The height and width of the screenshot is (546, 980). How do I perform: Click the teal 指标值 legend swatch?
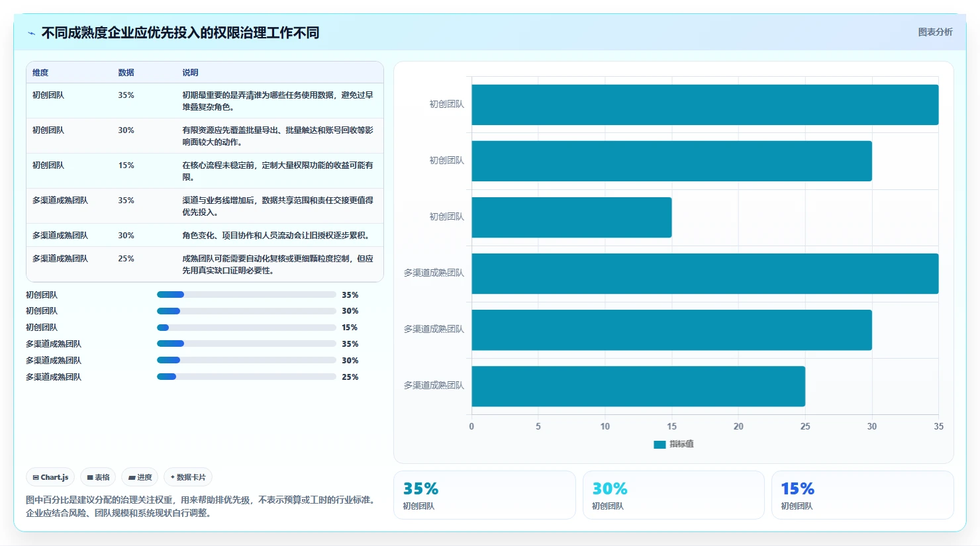tap(660, 445)
